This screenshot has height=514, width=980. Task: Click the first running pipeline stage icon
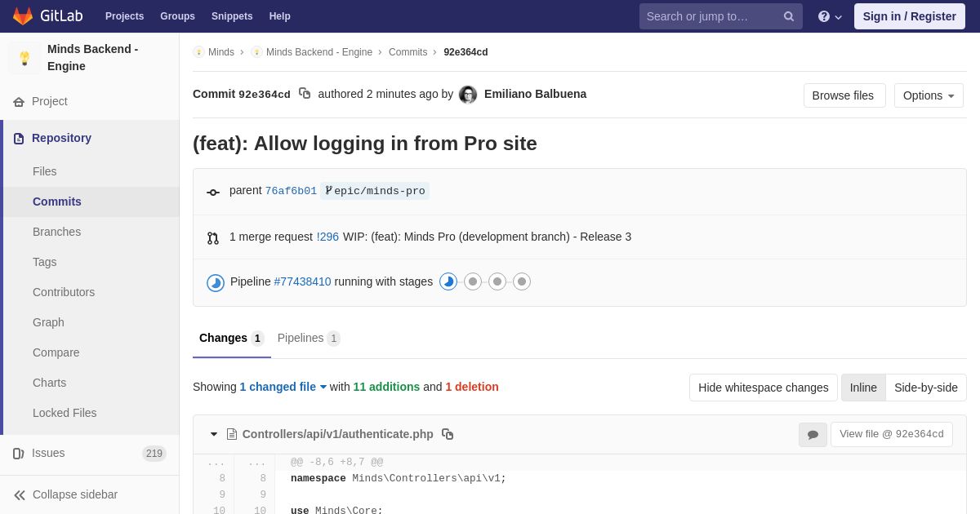coord(448,281)
